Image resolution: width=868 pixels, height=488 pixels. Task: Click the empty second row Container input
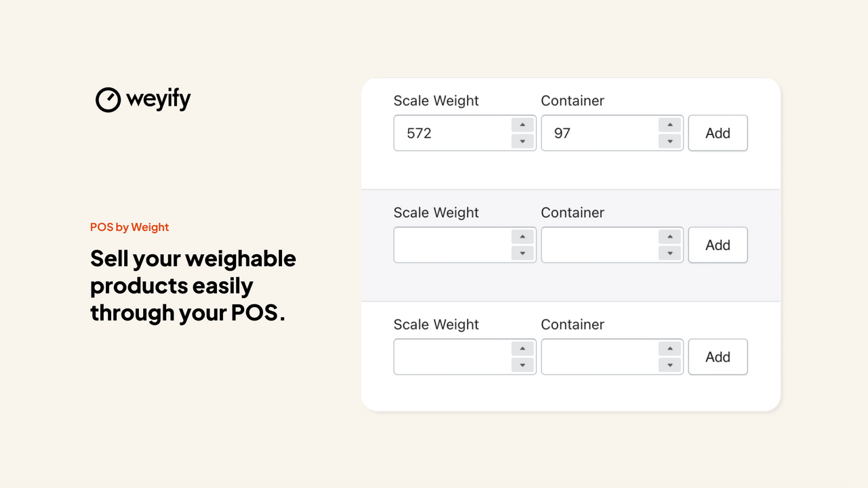click(x=597, y=245)
